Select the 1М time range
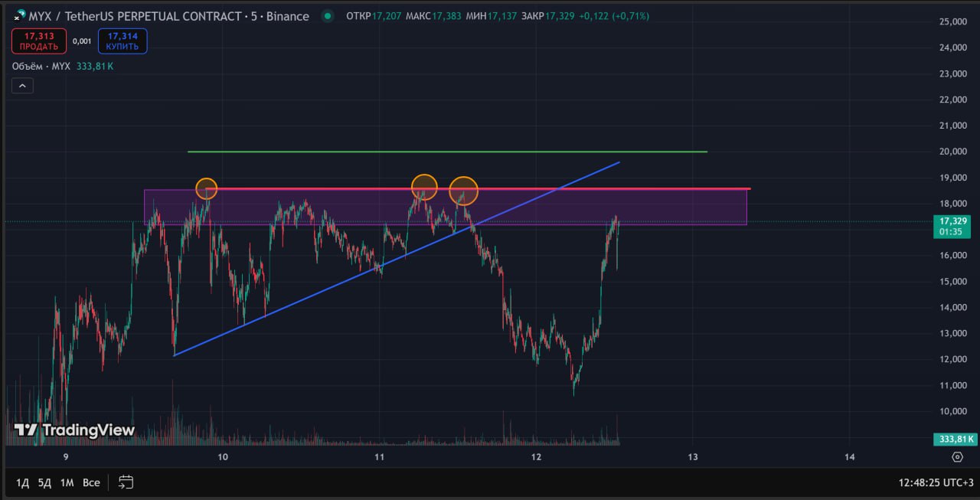Viewport: 980px width, 500px height. pyautogui.click(x=67, y=482)
